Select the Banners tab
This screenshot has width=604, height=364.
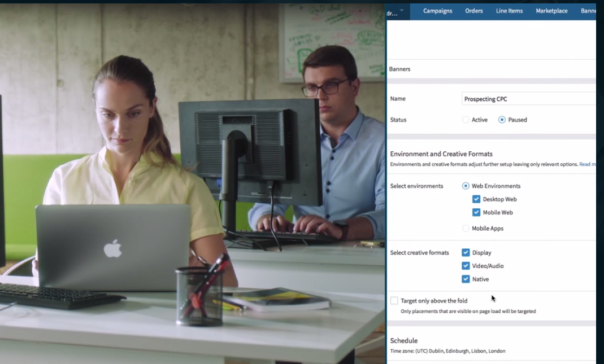[589, 11]
